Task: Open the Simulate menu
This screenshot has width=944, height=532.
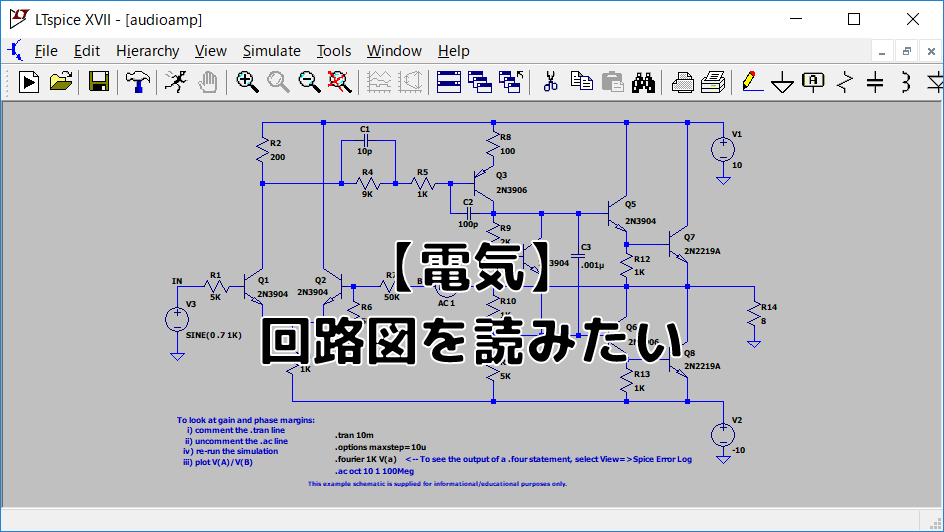Action: tap(272, 51)
